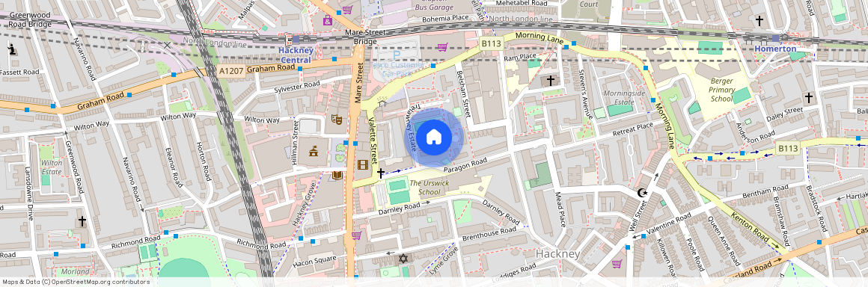
Task: Click the shopping cart left of Killowen Road
Action: 617,263
